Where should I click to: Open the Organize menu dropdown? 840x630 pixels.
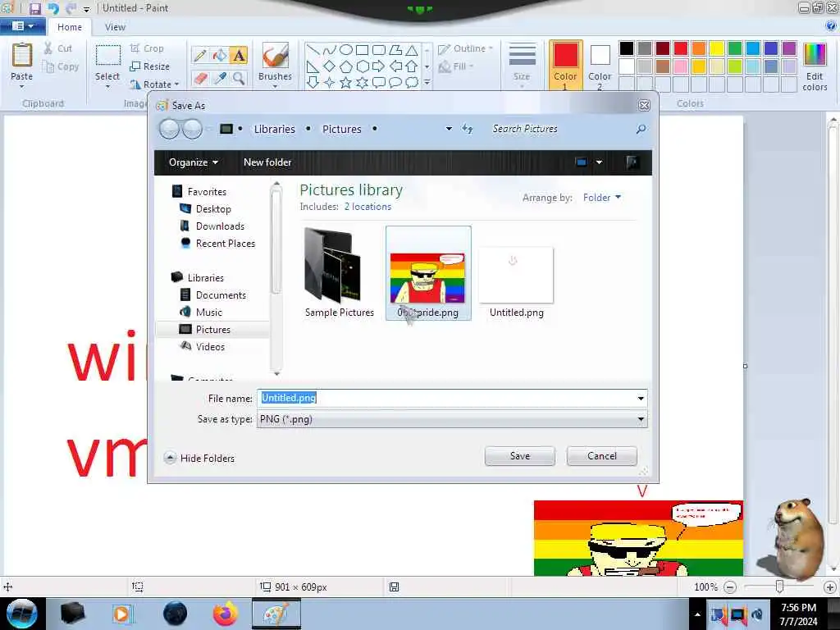tap(194, 162)
